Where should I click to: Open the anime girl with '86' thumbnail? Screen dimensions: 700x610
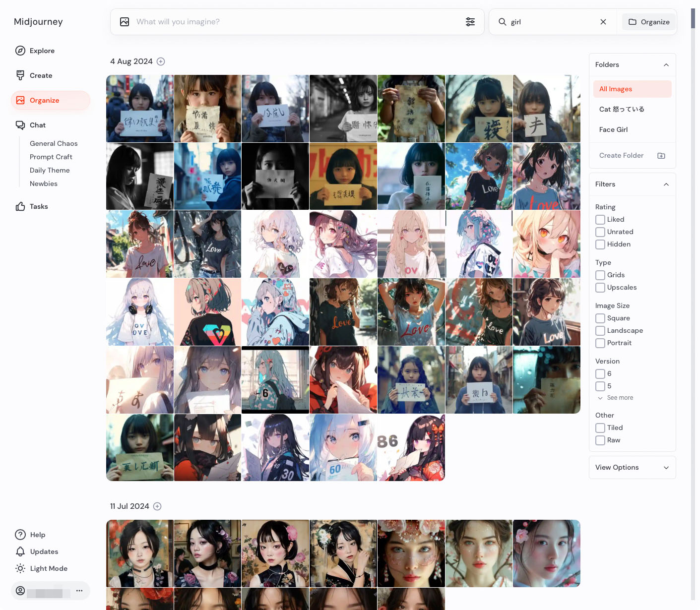tap(411, 448)
